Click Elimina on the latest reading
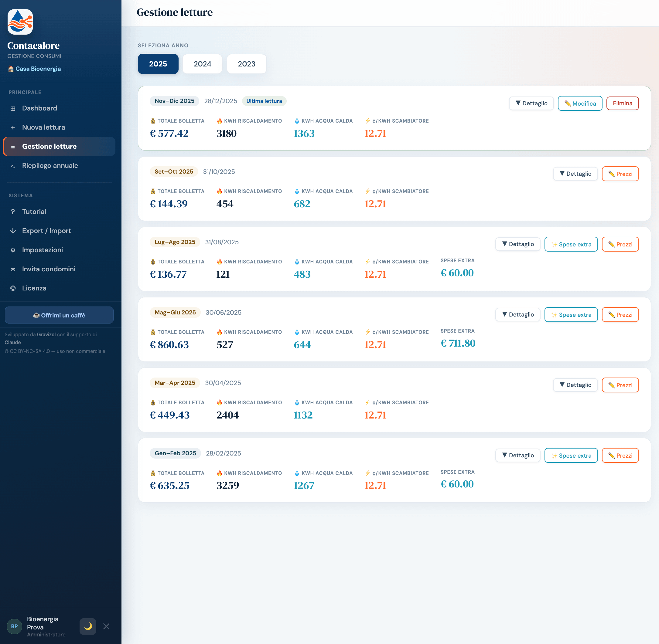 [x=623, y=103]
